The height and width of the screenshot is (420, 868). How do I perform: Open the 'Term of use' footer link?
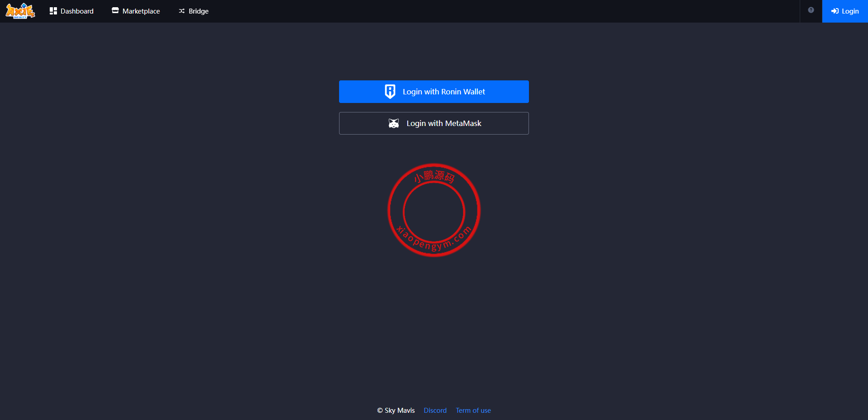point(473,411)
